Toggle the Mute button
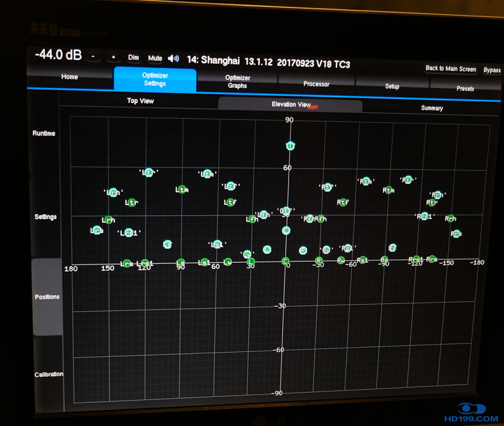 [x=155, y=58]
